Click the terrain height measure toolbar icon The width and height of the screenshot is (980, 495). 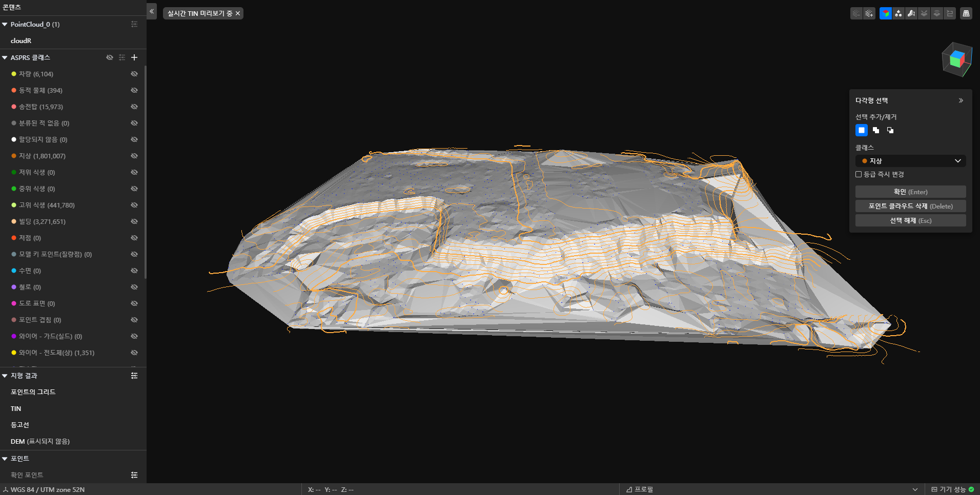pos(911,14)
